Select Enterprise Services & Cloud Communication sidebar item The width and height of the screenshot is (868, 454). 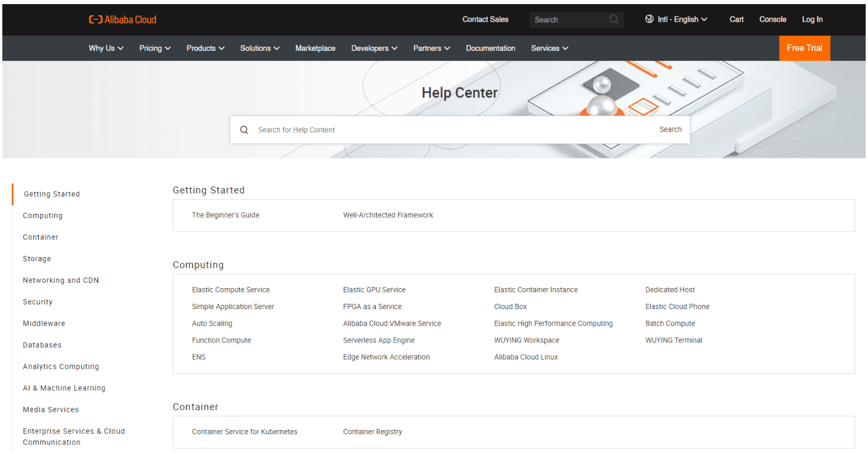[74, 437]
